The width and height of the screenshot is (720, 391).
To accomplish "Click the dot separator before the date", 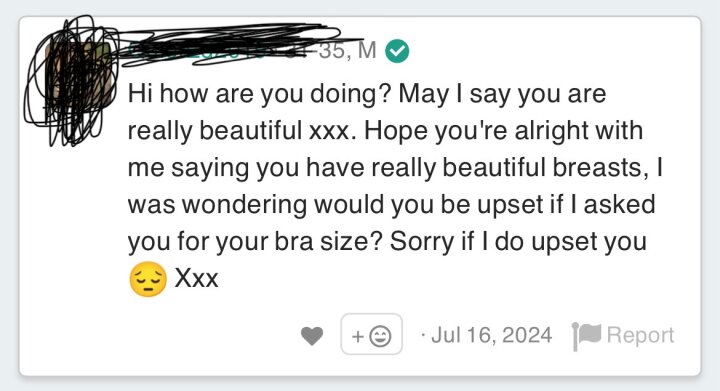I will coord(422,335).
